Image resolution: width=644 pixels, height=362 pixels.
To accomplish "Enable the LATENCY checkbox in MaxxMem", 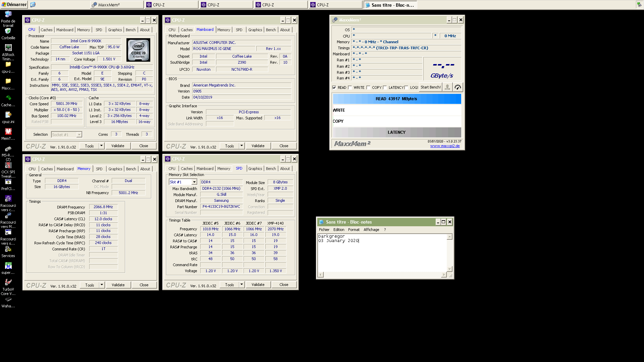I will coord(385,87).
